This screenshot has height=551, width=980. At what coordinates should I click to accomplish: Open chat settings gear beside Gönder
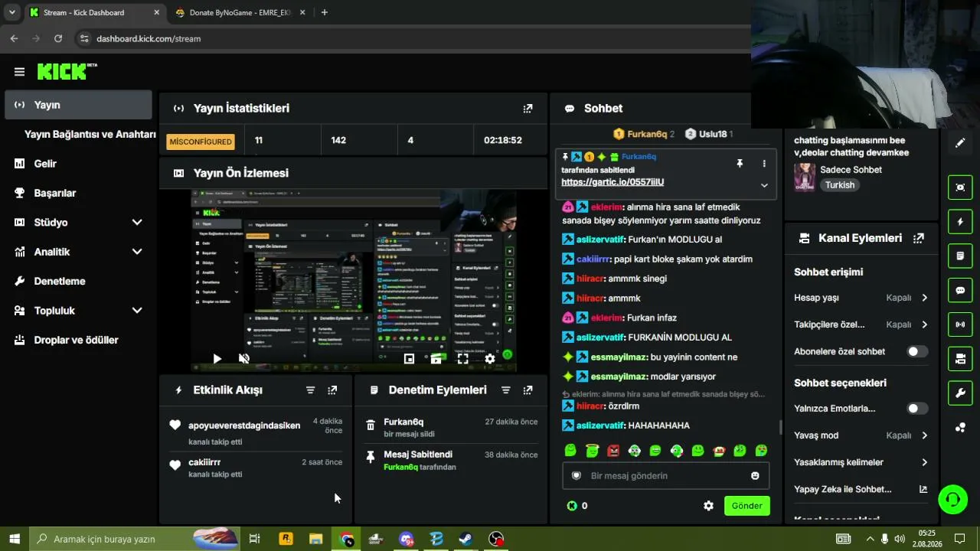click(x=708, y=506)
